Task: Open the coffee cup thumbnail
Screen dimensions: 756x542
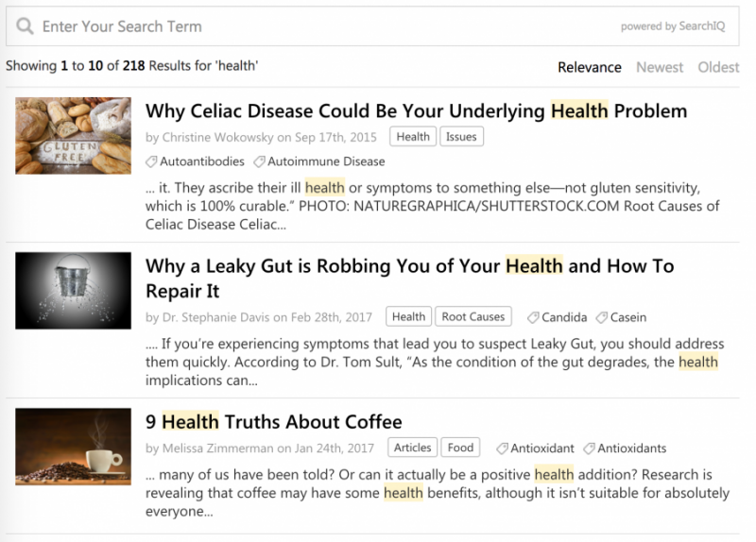Action: coord(74,447)
